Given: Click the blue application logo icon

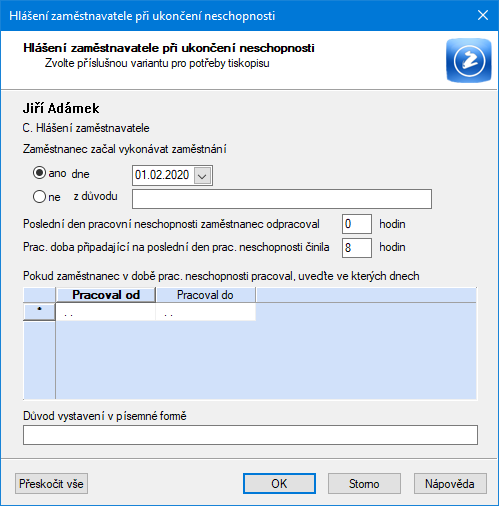Looking at the screenshot, I should point(469,60).
